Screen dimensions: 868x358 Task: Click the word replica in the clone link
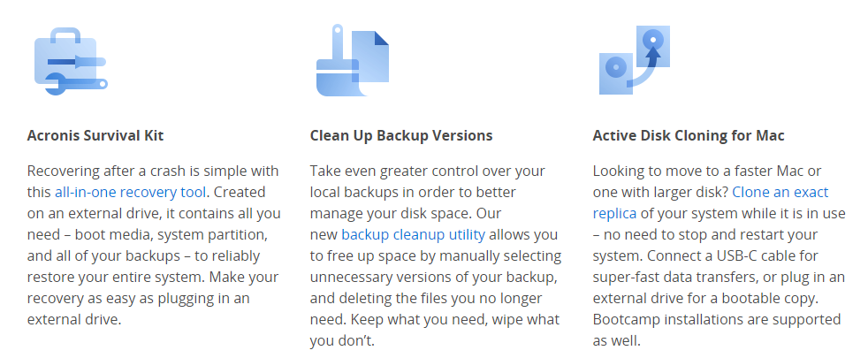coord(614,214)
